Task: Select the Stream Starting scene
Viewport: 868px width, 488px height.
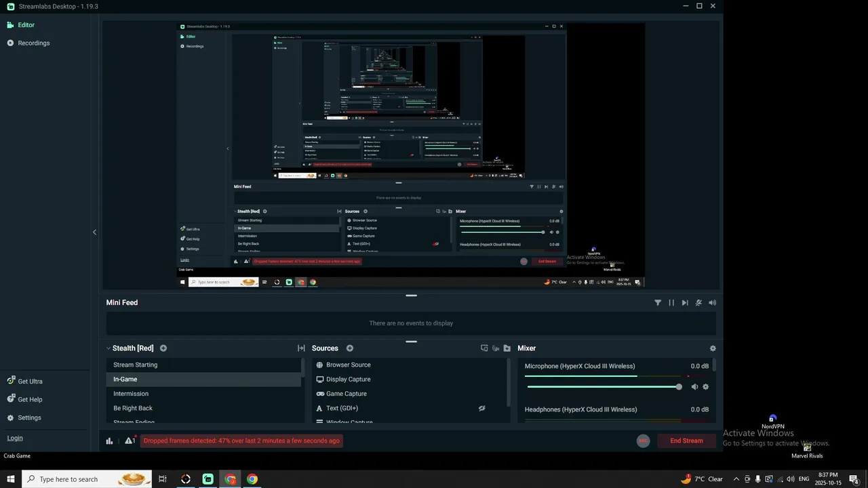Action: 203,365
